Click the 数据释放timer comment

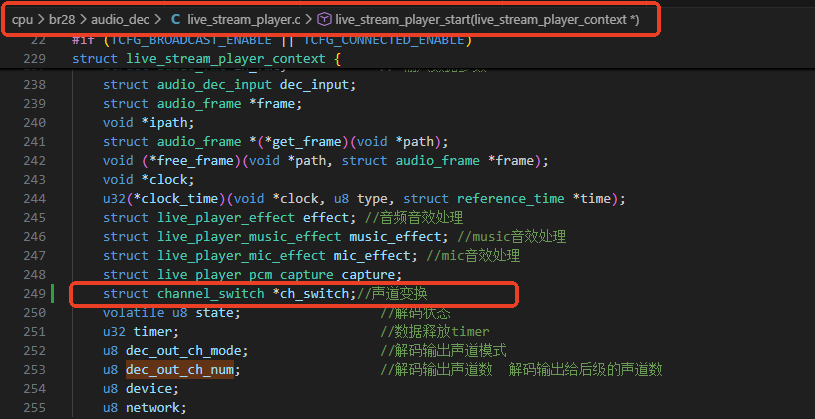point(435,332)
